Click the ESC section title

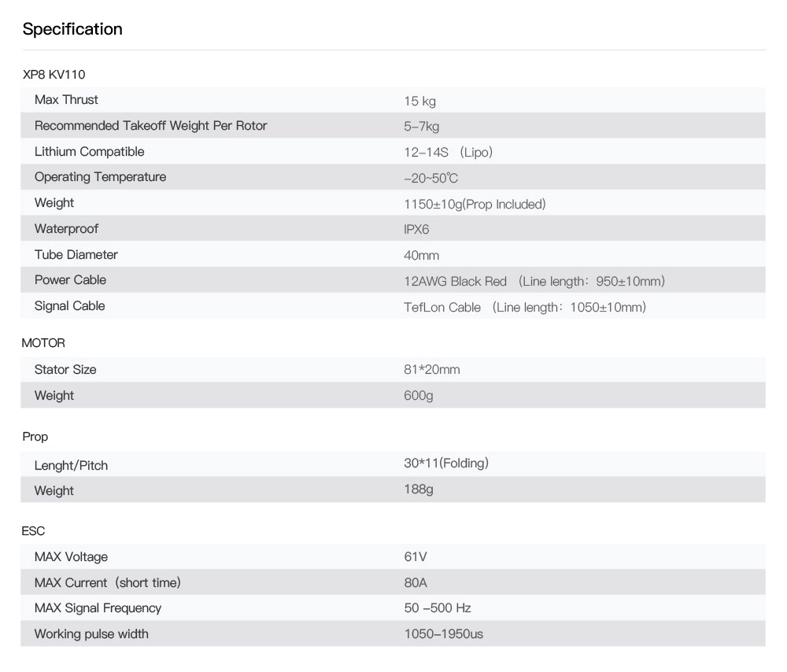(x=33, y=531)
